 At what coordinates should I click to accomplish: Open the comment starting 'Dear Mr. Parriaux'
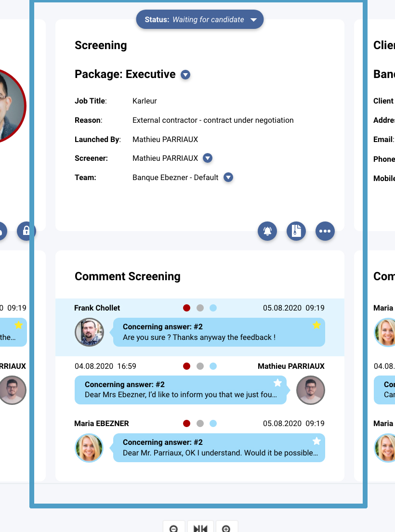click(219, 448)
